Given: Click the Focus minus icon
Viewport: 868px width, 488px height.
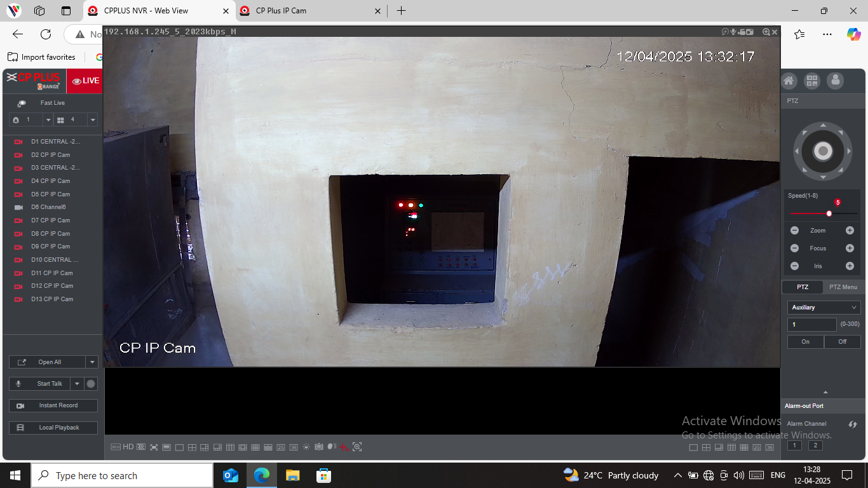Looking at the screenshot, I should coord(794,248).
